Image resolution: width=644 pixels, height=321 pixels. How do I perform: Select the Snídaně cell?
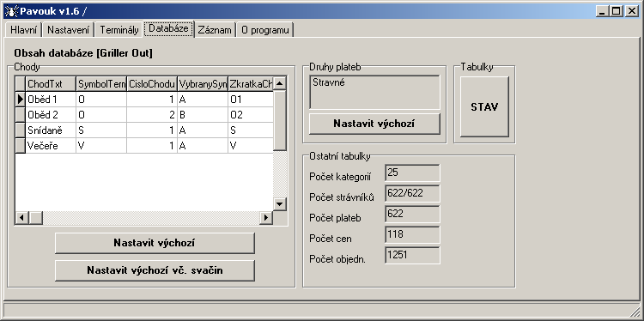tap(51, 130)
